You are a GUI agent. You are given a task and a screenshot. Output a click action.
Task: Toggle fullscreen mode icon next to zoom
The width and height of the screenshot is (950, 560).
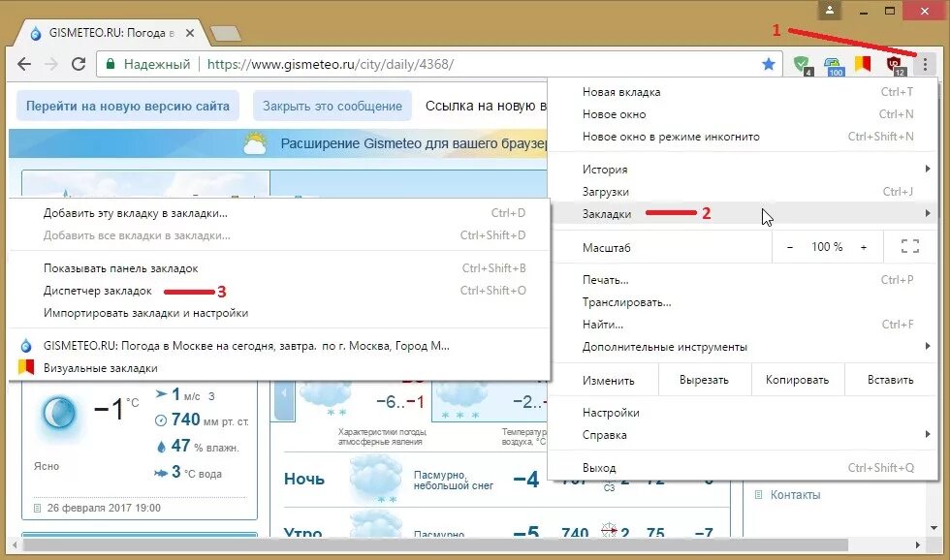(x=909, y=246)
